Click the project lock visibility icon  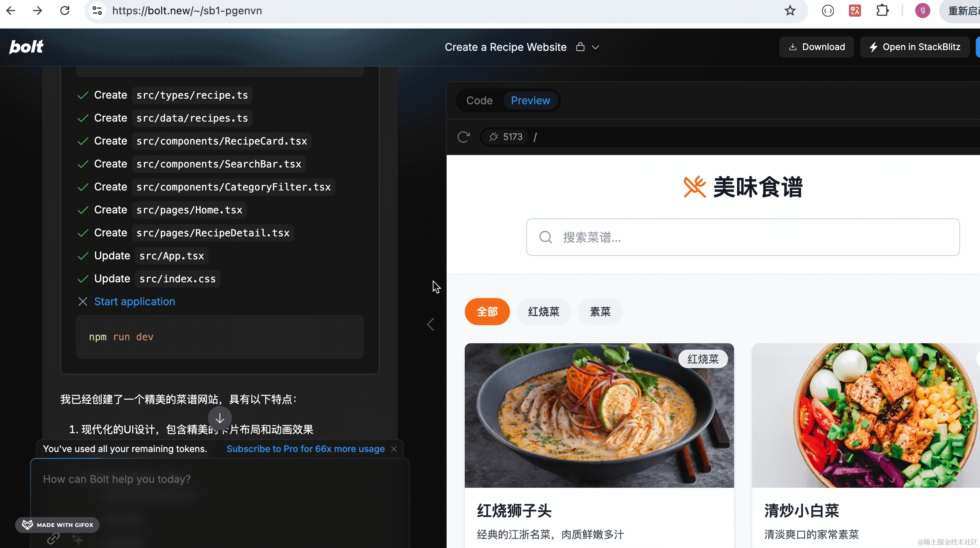point(580,47)
